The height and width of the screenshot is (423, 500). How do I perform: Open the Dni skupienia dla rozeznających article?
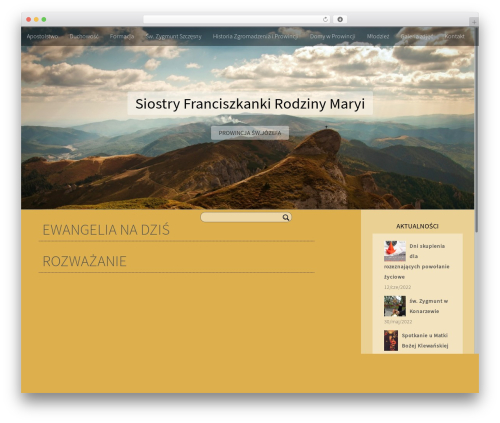tap(417, 261)
